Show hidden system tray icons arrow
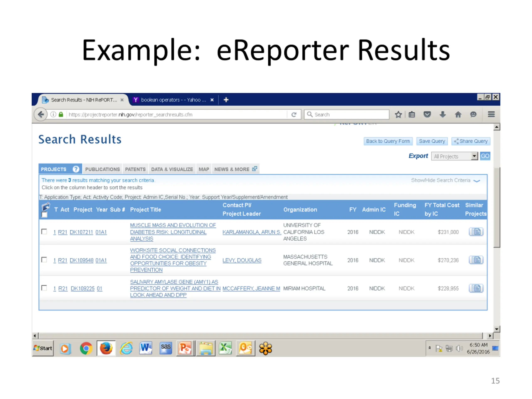 click(x=430, y=348)
